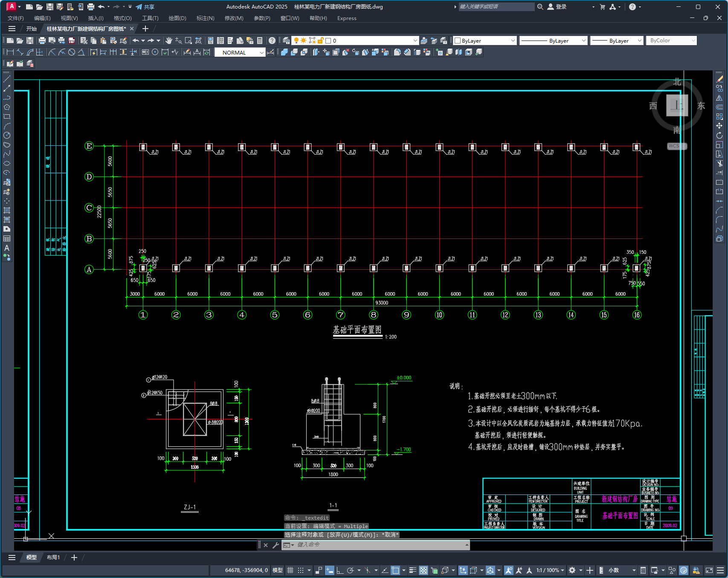
Task: Open the 绘图(D) menu
Action: pos(177,18)
